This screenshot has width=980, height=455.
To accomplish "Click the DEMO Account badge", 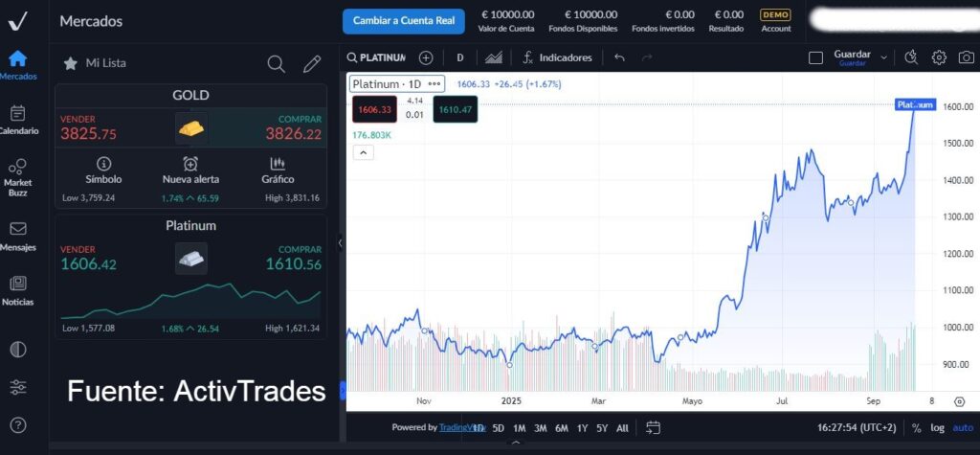I will [x=775, y=21].
